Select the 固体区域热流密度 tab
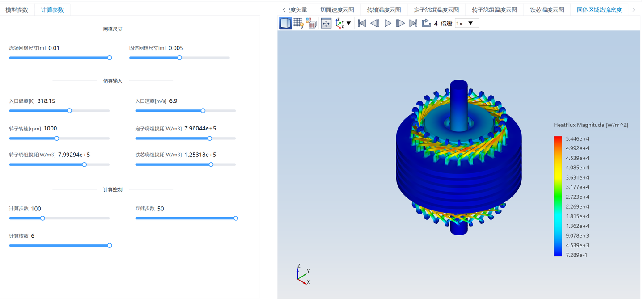Viewport: 644px width, 302px height. click(x=599, y=9)
